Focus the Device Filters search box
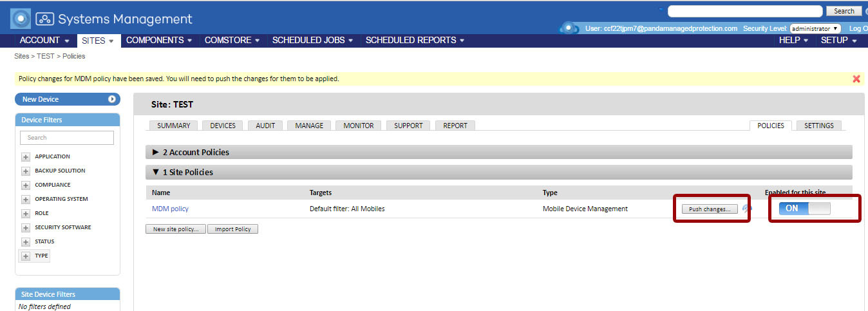This screenshot has width=868, height=311. pos(67,138)
